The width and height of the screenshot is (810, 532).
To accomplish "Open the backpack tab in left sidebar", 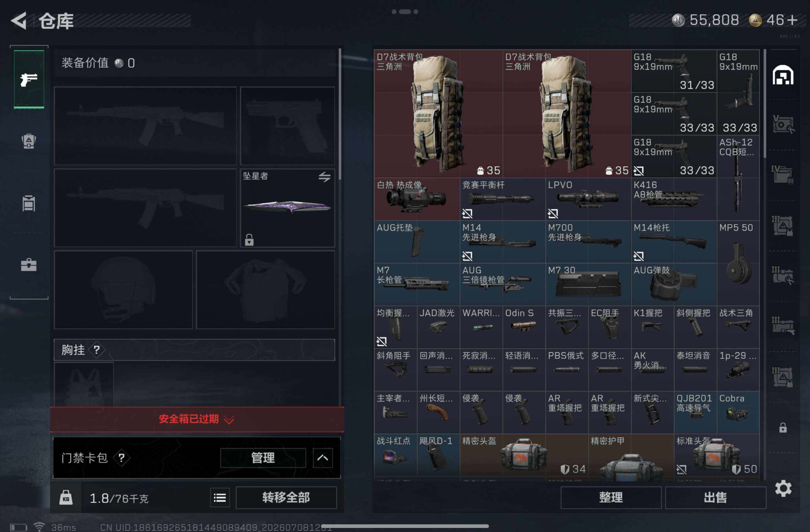I will 29,141.
